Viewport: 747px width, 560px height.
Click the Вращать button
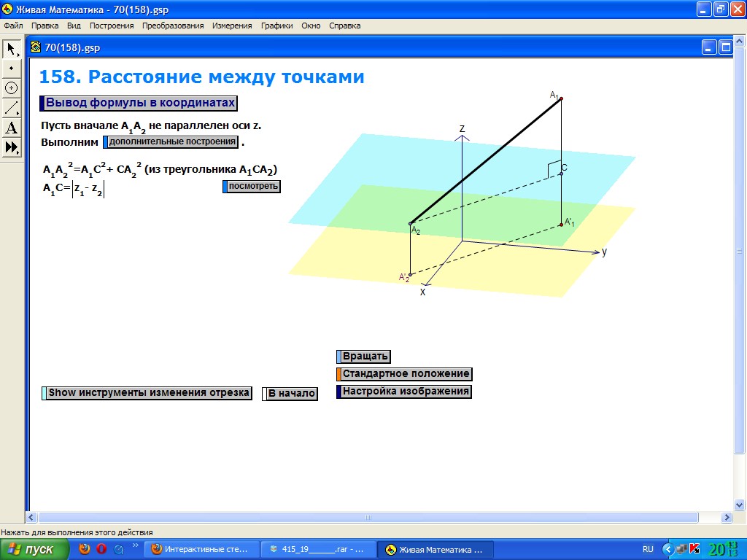click(x=364, y=357)
